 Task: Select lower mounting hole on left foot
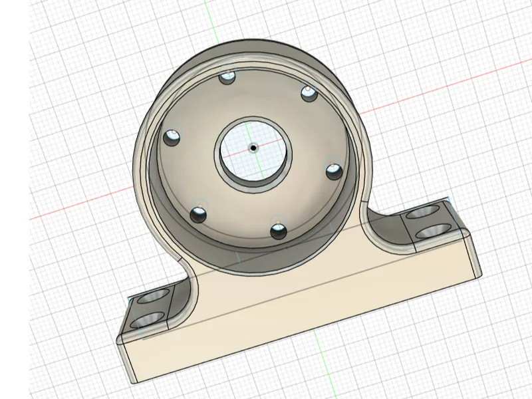click(x=146, y=321)
